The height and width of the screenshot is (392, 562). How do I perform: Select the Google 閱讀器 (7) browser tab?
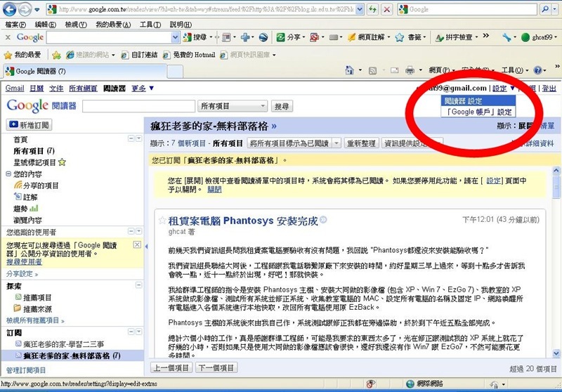tap(85, 71)
